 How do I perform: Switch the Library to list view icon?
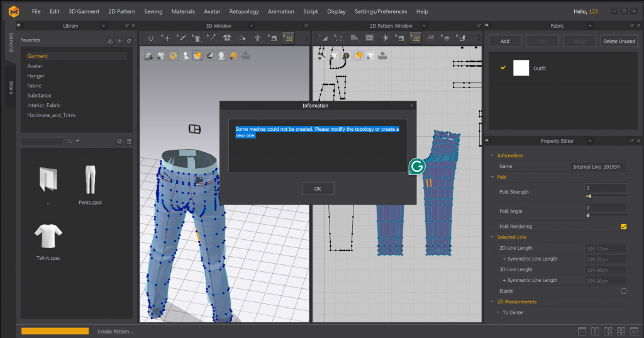click(x=129, y=141)
